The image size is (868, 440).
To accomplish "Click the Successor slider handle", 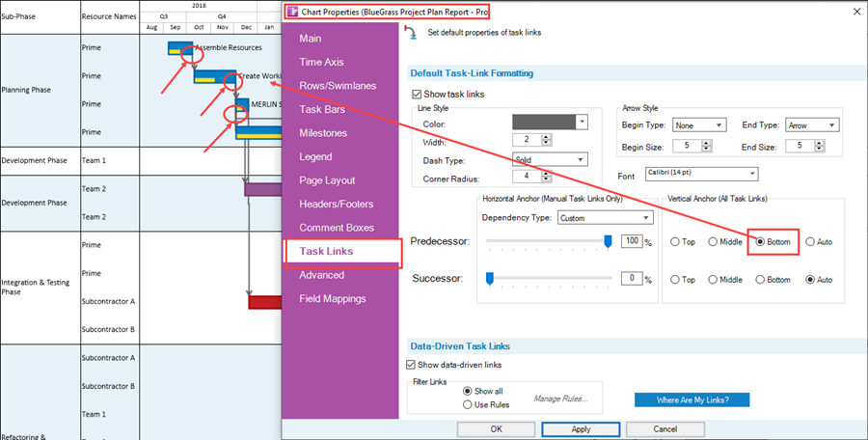I will (x=489, y=278).
